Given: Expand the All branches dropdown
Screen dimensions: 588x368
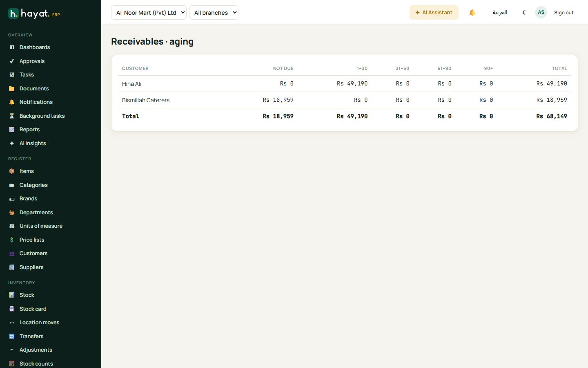Looking at the screenshot, I should pos(214,13).
